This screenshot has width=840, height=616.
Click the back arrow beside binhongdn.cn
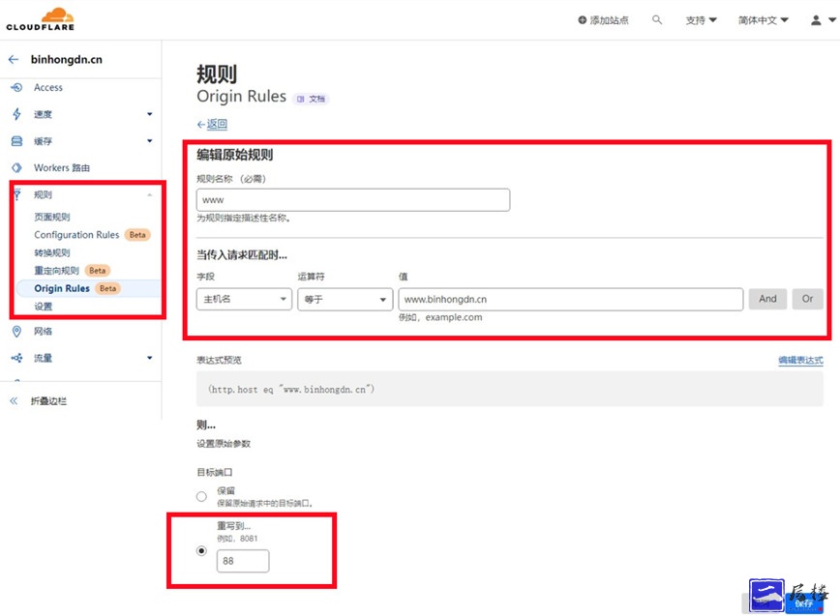tap(14, 59)
